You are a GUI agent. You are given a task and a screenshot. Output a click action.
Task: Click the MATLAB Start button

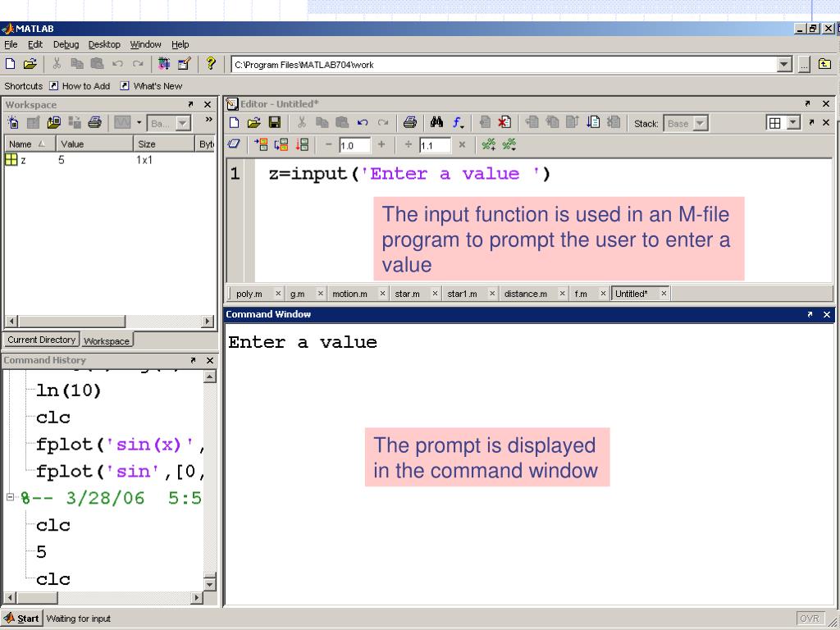(x=22, y=619)
